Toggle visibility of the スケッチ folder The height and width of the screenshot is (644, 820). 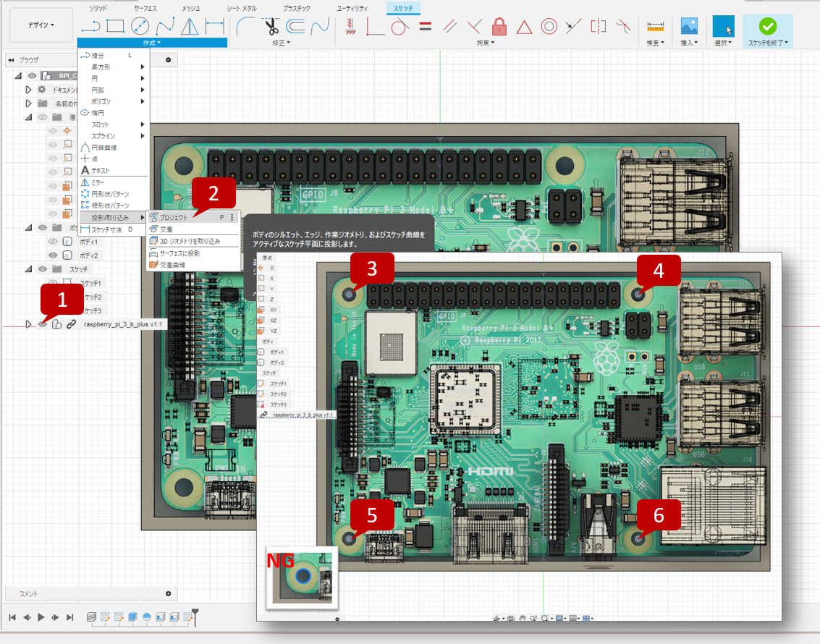[x=43, y=269]
